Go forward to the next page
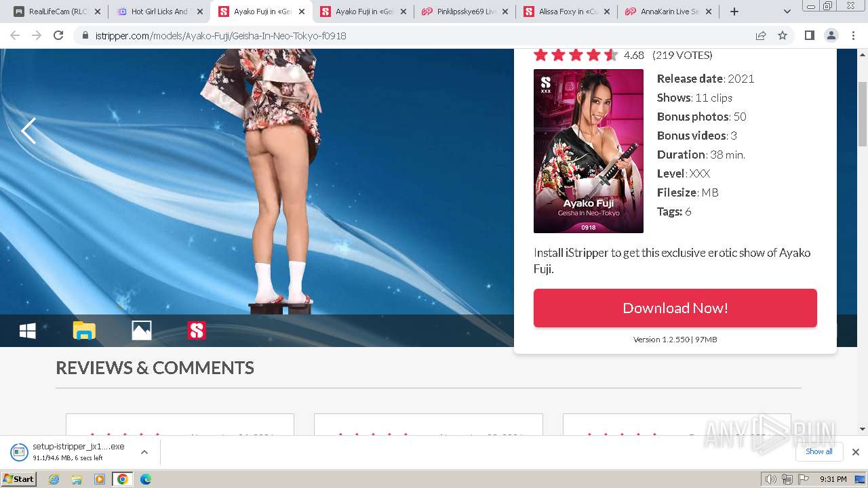 37,35
